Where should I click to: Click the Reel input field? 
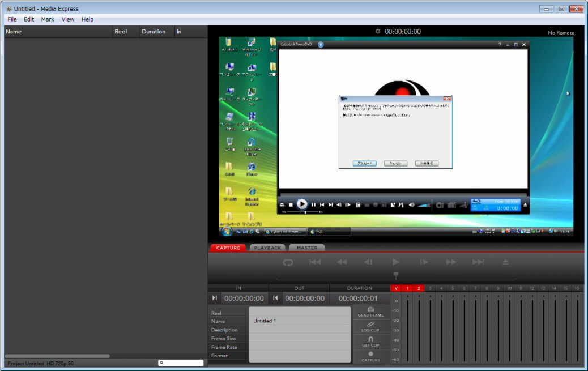[300, 312]
